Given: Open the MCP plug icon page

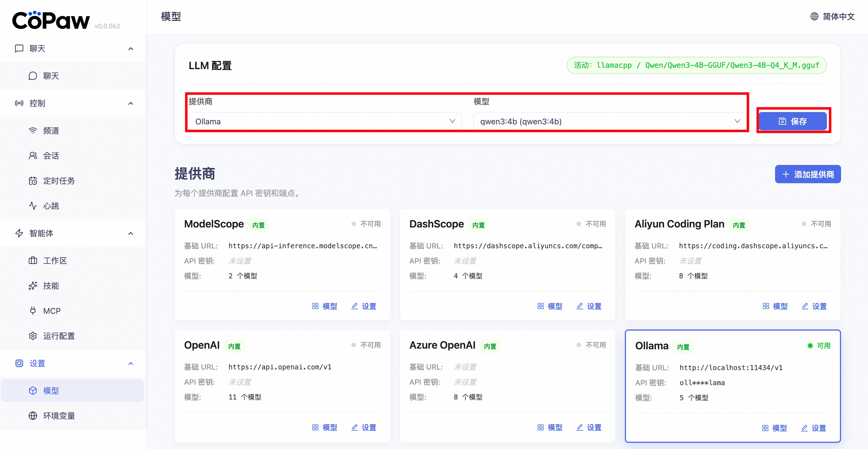Looking at the screenshot, I should (52, 311).
